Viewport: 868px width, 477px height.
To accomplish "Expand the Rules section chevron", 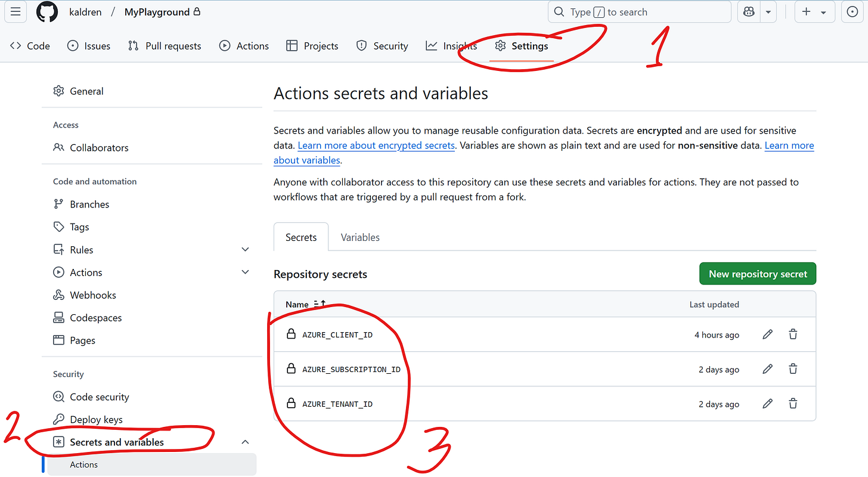I will click(x=245, y=249).
